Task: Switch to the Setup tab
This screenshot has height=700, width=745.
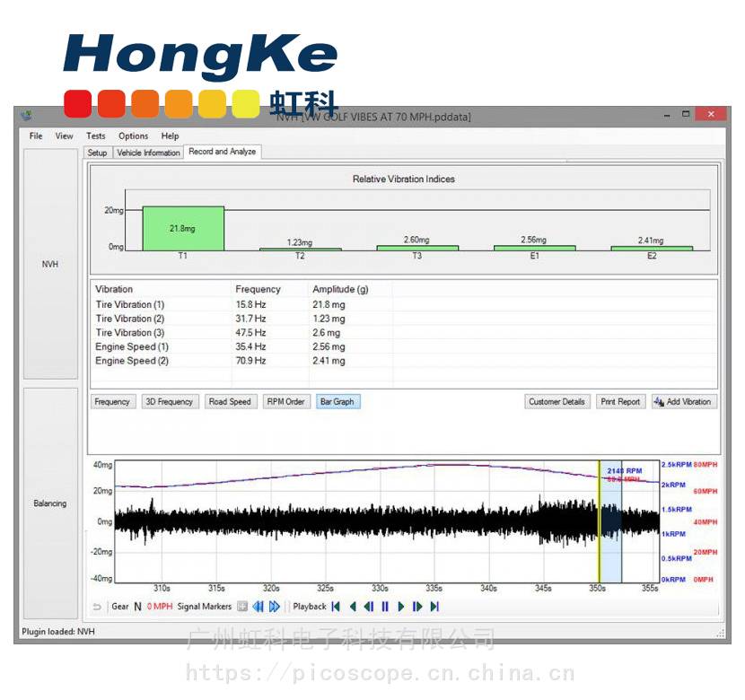Action: pyautogui.click(x=98, y=153)
